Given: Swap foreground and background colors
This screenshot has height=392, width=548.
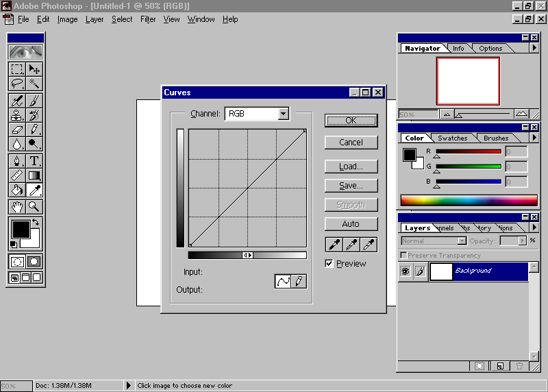Looking at the screenshot, I should point(36,222).
